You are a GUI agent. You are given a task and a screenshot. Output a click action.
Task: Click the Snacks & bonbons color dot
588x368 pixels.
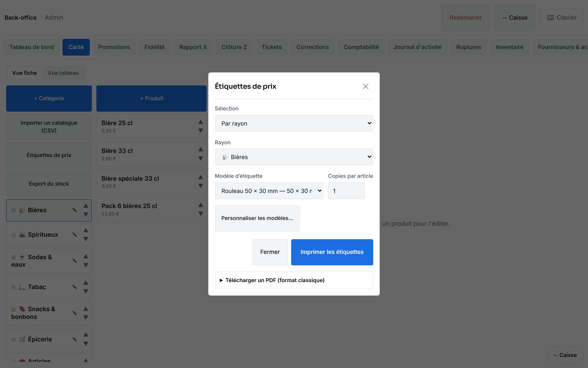(14, 310)
